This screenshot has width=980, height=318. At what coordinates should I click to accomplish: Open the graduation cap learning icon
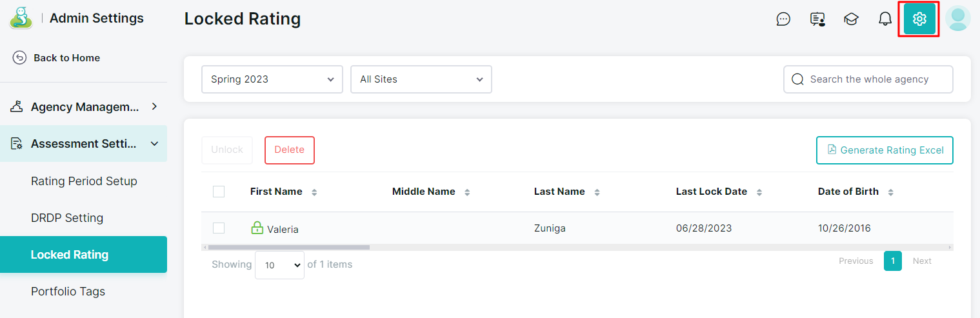(x=851, y=19)
